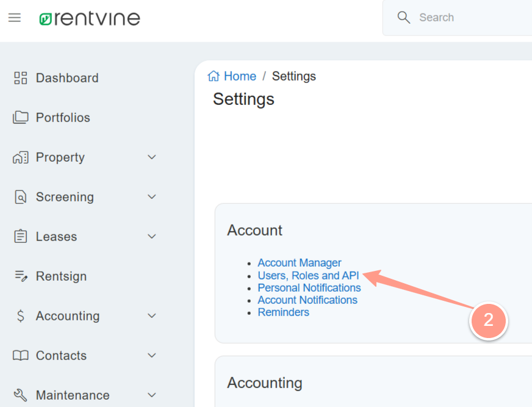532x407 pixels.
Task: Click the Screening document icon
Action: point(21,197)
